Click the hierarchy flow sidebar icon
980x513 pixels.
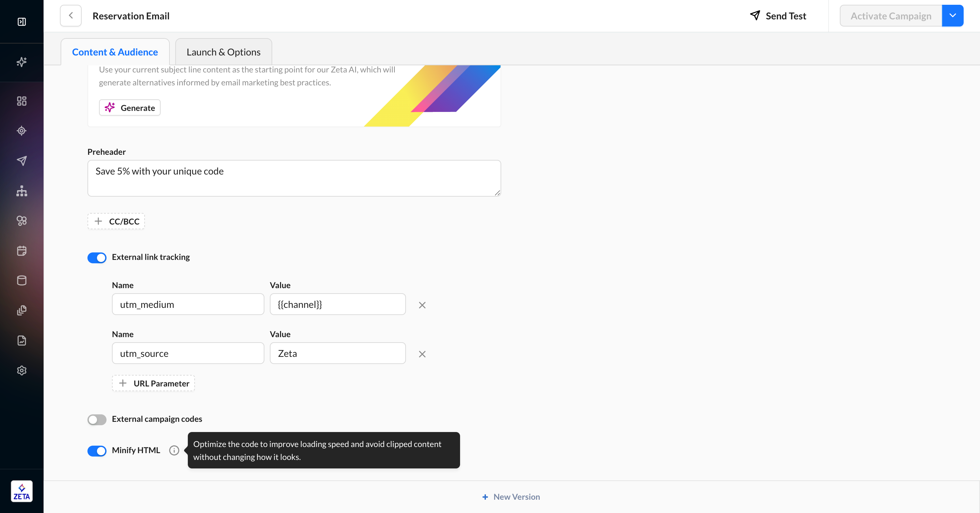(x=22, y=191)
